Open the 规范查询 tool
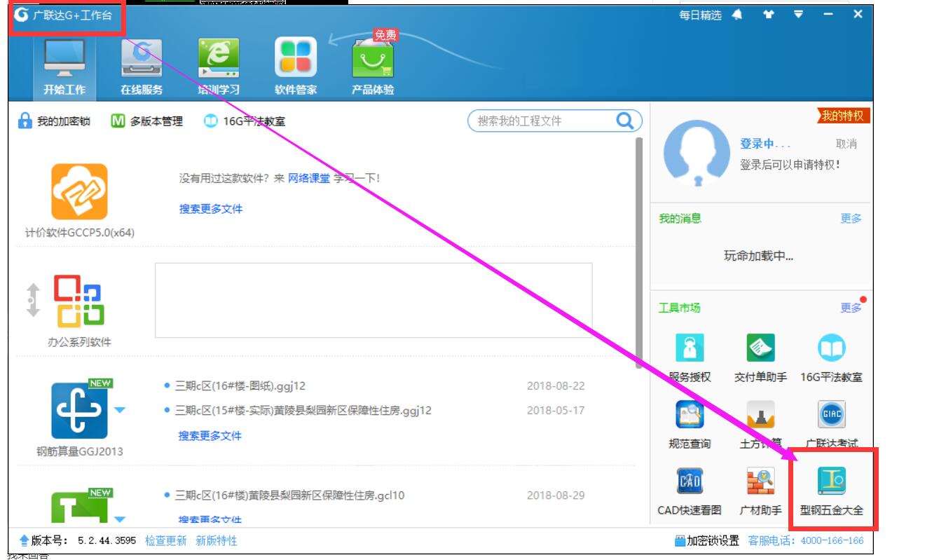Screen dimensions: 932x560 click(690, 424)
